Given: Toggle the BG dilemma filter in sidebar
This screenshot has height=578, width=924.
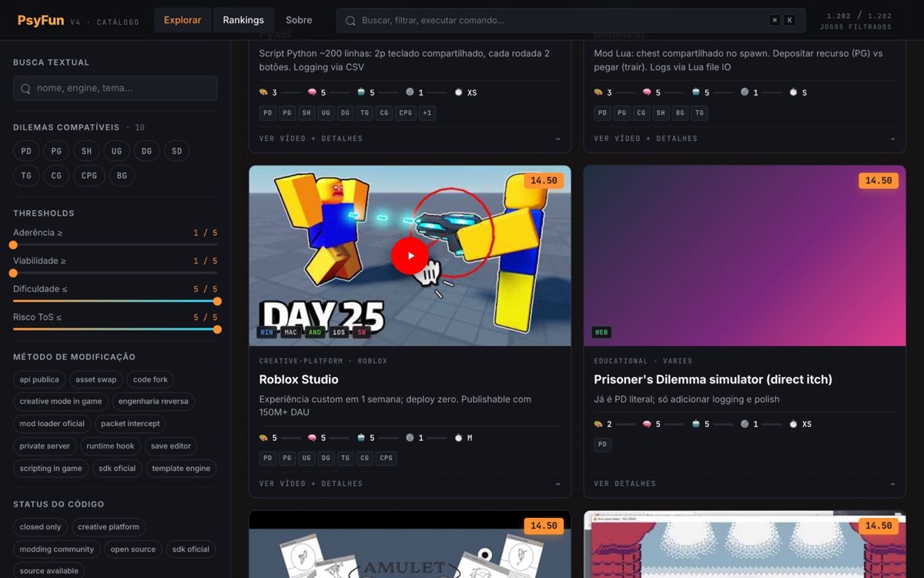Looking at the screenshot, I should (122, 176).
